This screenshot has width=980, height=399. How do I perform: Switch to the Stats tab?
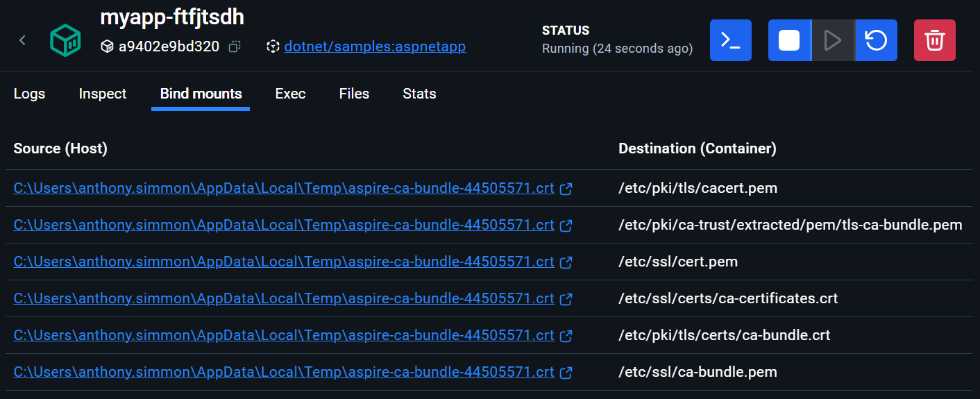click(x=419, y=94)
